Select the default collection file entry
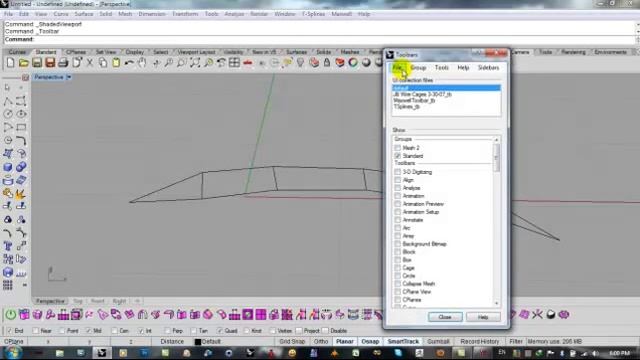Image resolution: width=640 pixels, height=360 pixels. click(x=446, y=88)
